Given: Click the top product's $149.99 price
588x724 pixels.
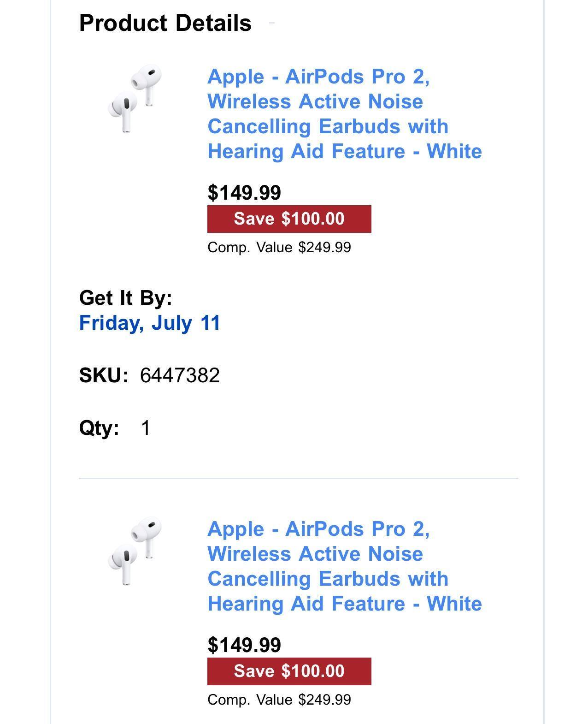Looking at the screenshot, I should point(244,193).
